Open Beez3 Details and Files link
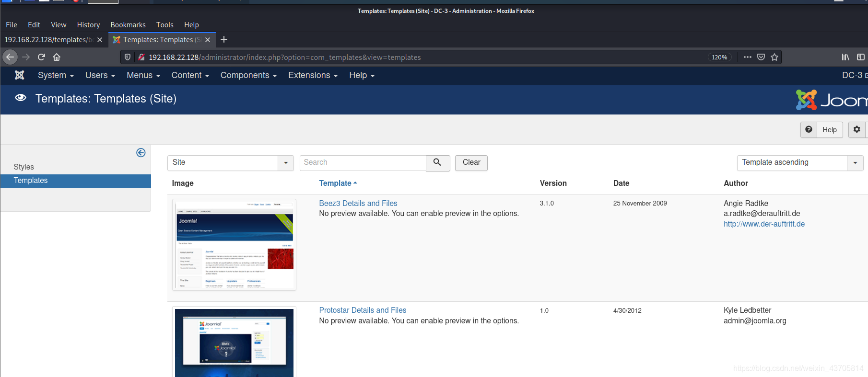Viewport: 868px width, 377px height. [358, 204]
